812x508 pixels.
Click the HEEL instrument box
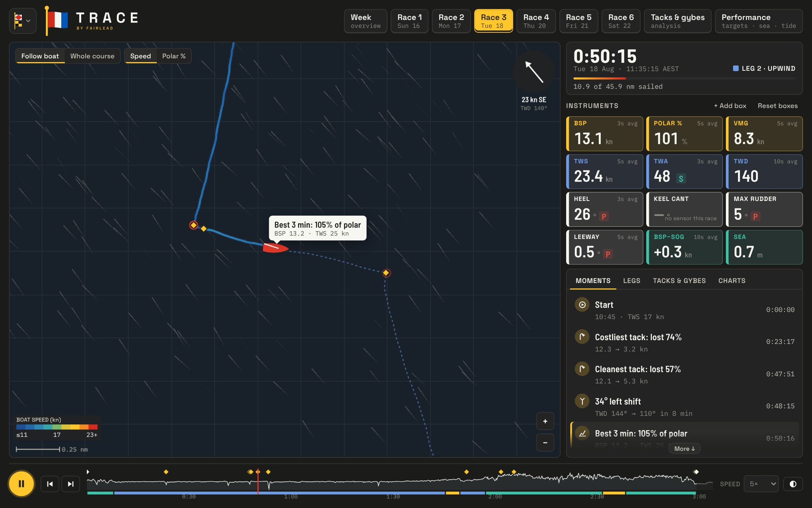tap(604, 209)
